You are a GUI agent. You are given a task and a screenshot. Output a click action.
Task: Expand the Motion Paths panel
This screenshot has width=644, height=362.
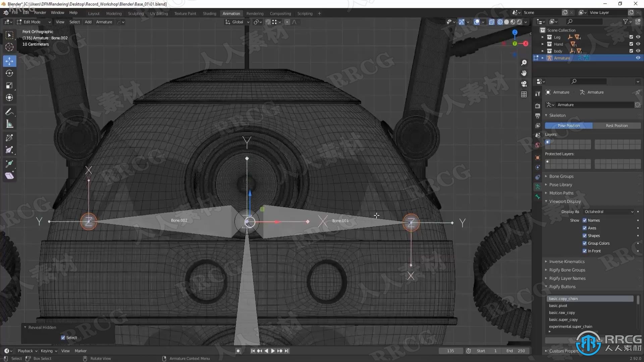point(561,193)
